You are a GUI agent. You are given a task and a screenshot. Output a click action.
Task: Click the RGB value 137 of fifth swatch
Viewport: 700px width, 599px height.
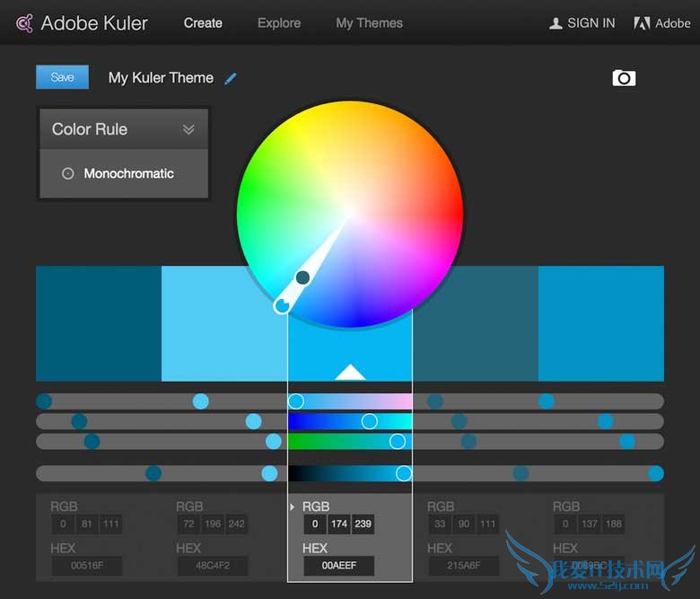pyautogui.click(x=590, y=524)
